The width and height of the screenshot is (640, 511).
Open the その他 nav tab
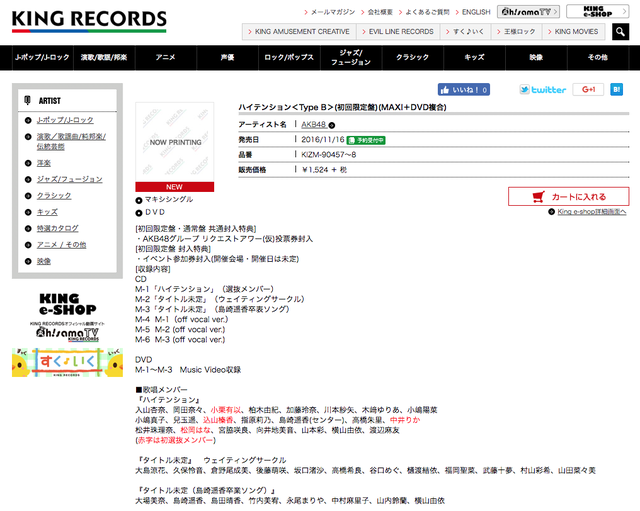click(x=598, y=58)
